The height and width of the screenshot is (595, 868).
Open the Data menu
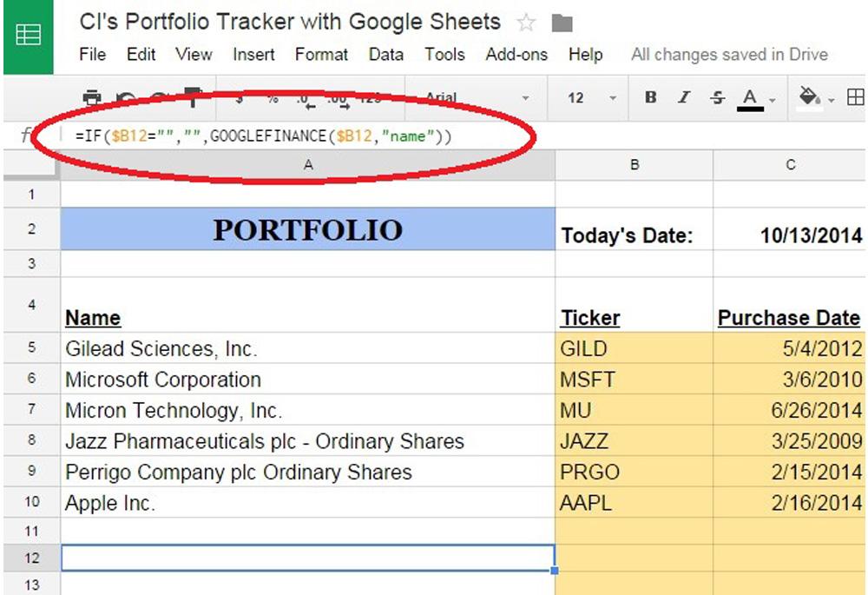(386, 55)
